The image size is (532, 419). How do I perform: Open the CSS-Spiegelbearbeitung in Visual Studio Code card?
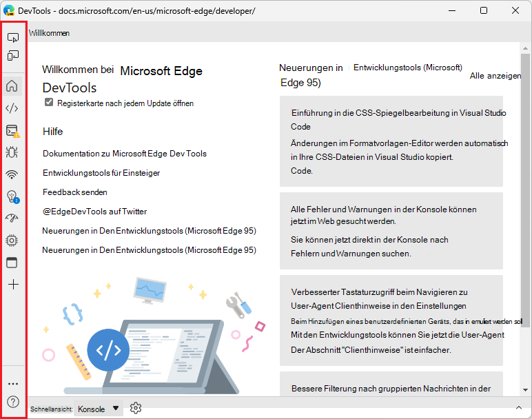(x=391, y=141)
